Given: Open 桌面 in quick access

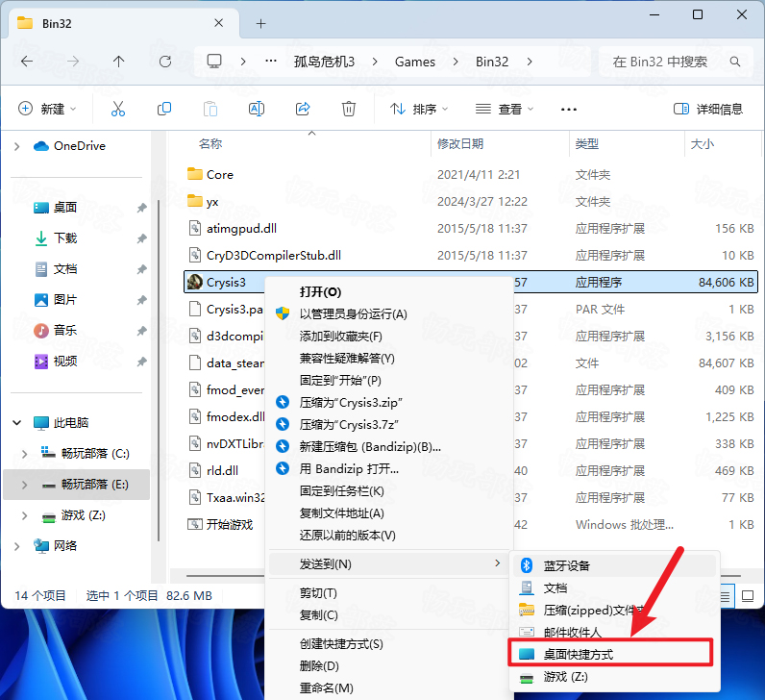Looking at the screenshot, I should [x=65, y=208].
